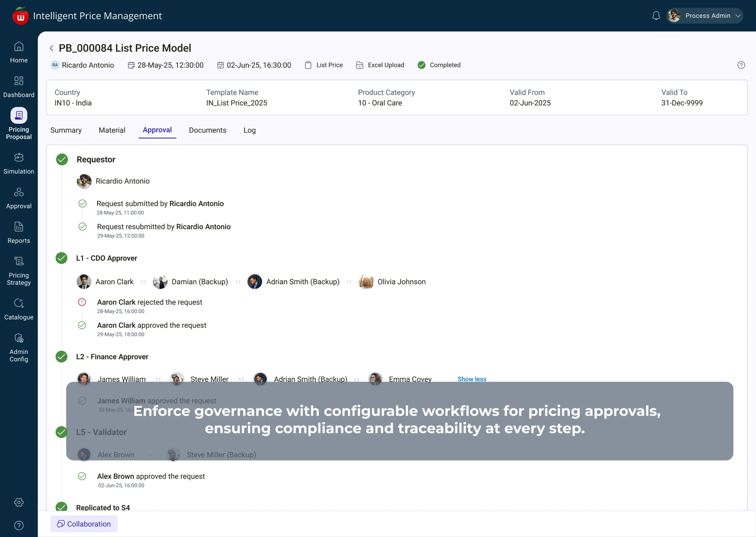
Task: Click the help question mark icon
Action: [741, 65]
